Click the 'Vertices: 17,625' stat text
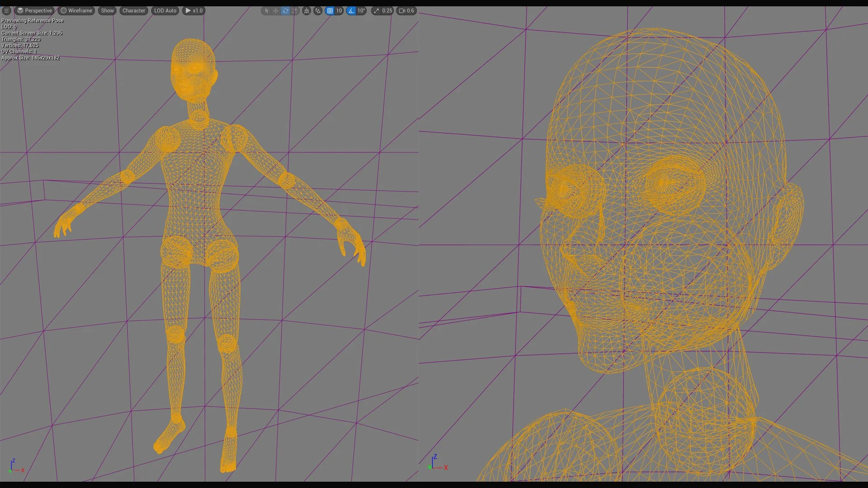868x488 pixels. (x=20, y=46)
